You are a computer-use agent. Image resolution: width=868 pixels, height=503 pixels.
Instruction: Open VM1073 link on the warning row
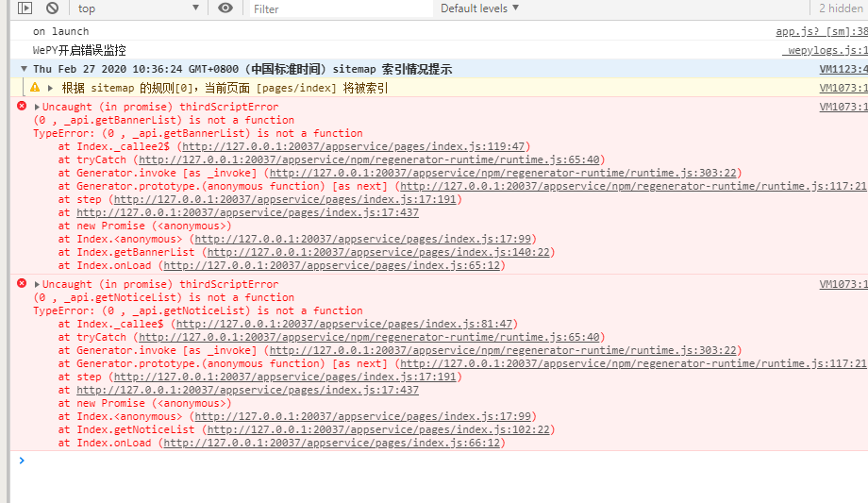click(x=843, y=88)
